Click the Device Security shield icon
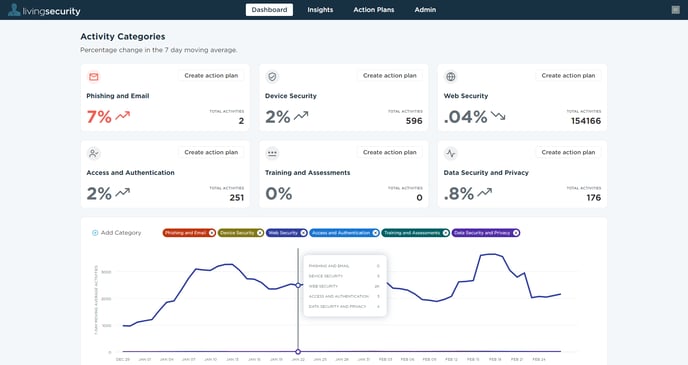688x365 pixels. (x=272, y=77)
